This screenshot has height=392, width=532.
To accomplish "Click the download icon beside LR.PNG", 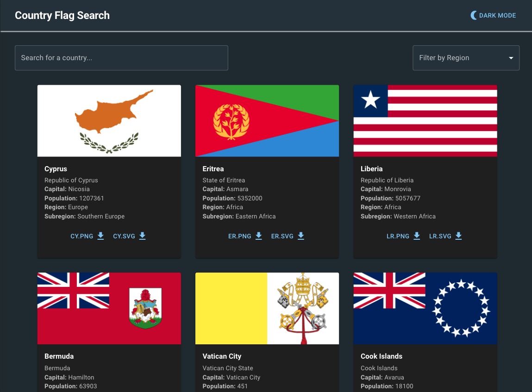I will pos(417,236).
